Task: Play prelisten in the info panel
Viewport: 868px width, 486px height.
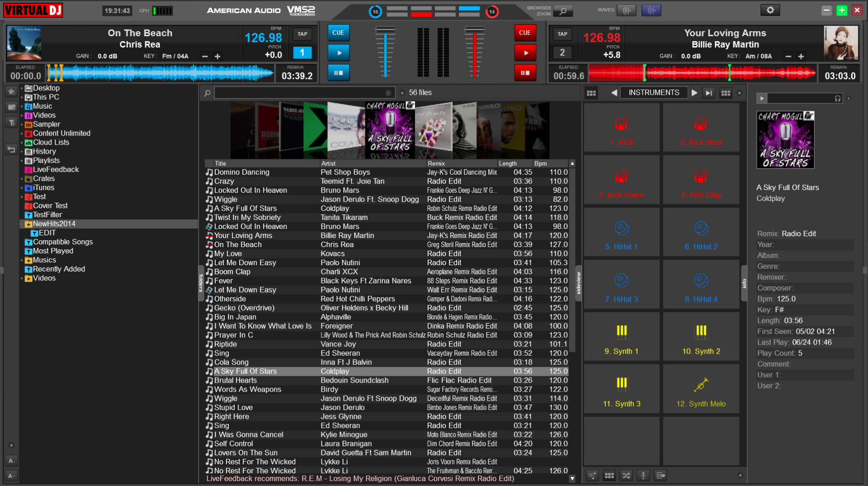Action: (762, 98)
